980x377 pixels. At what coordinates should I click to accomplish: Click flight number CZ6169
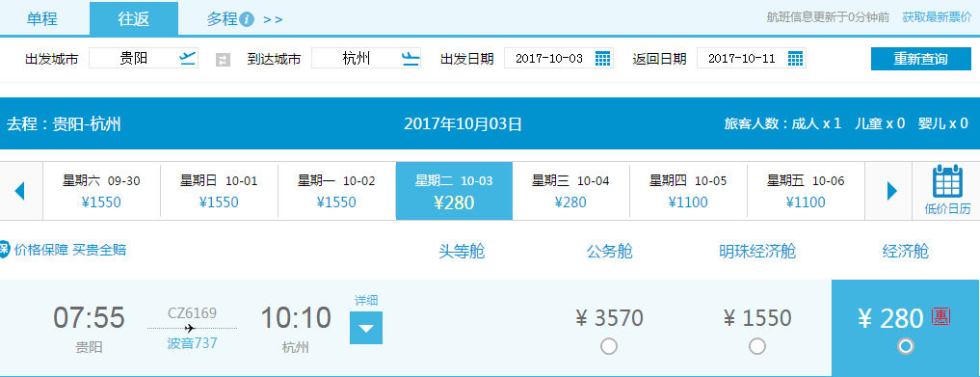[x=192, y=312]
